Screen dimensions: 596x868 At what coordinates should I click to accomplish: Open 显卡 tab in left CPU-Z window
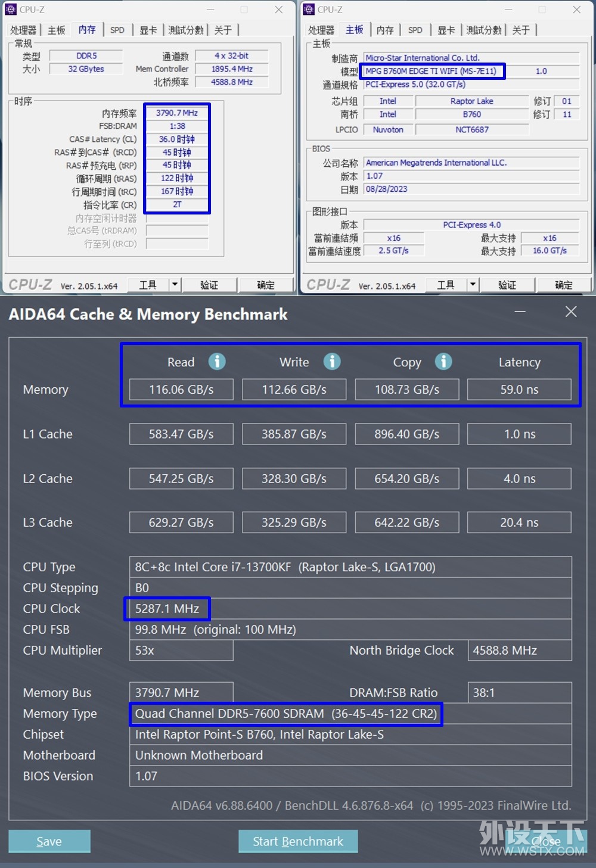coord(148,30)
